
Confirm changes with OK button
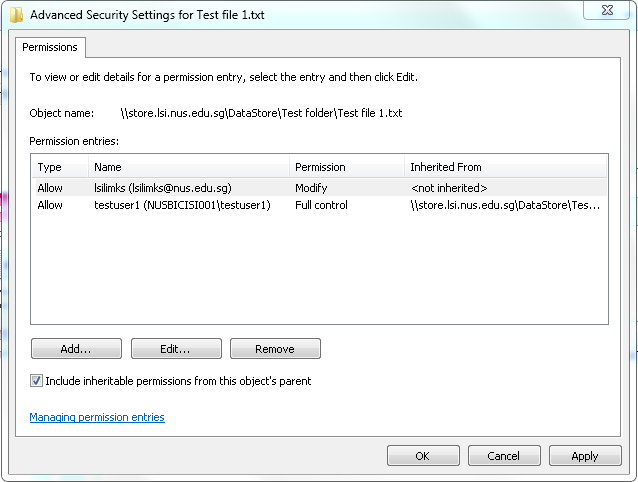[423, 456]
